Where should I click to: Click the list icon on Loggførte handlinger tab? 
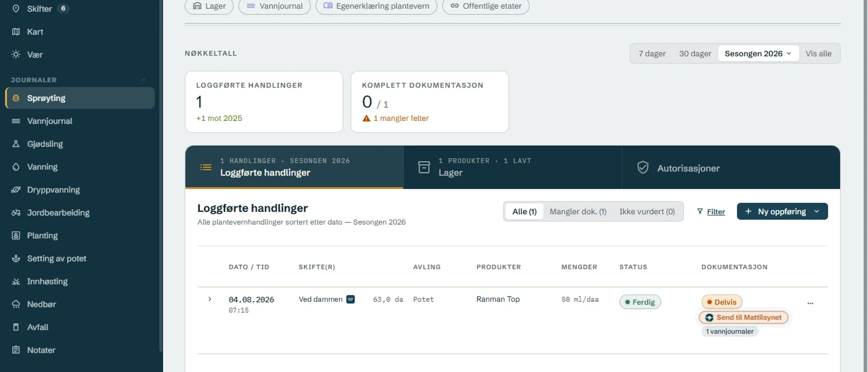click(x=206, y=167)
